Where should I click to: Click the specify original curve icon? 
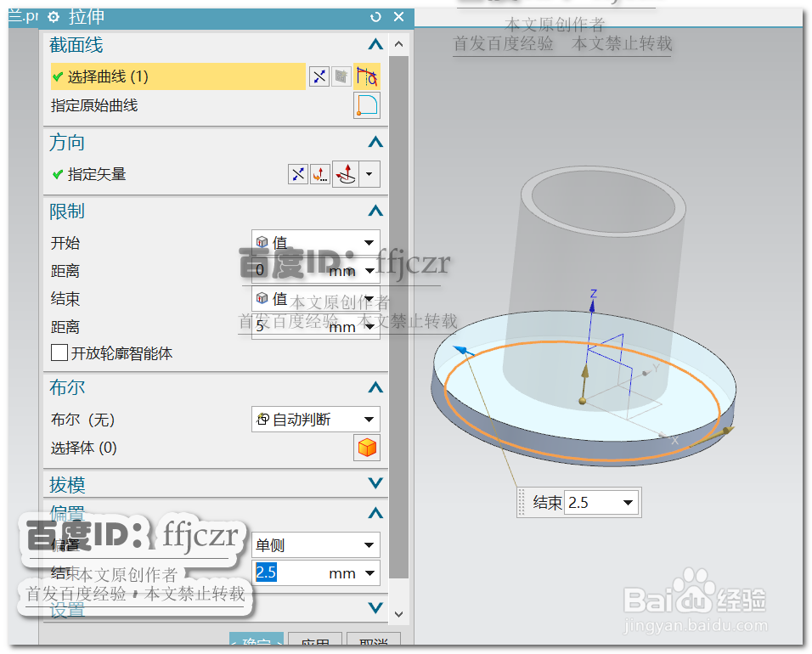coord(366,104)
